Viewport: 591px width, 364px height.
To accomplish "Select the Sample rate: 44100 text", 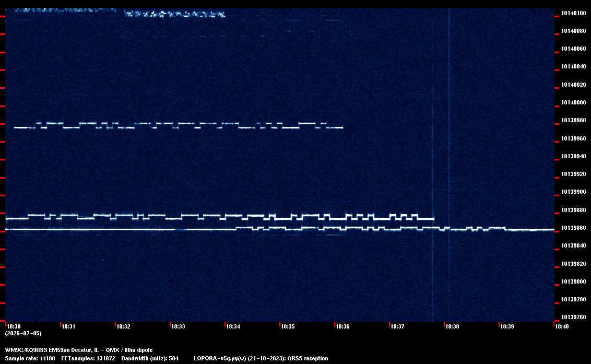I will click(30, 358).
